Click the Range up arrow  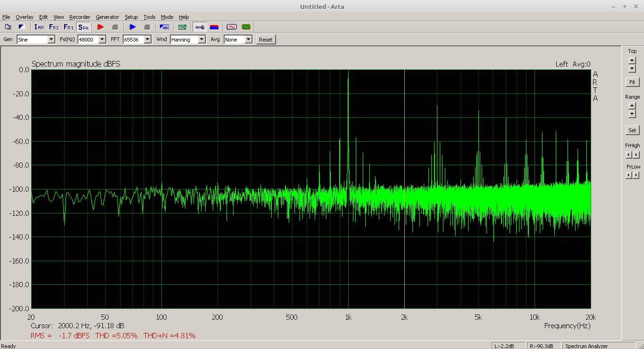pos(632,106)
